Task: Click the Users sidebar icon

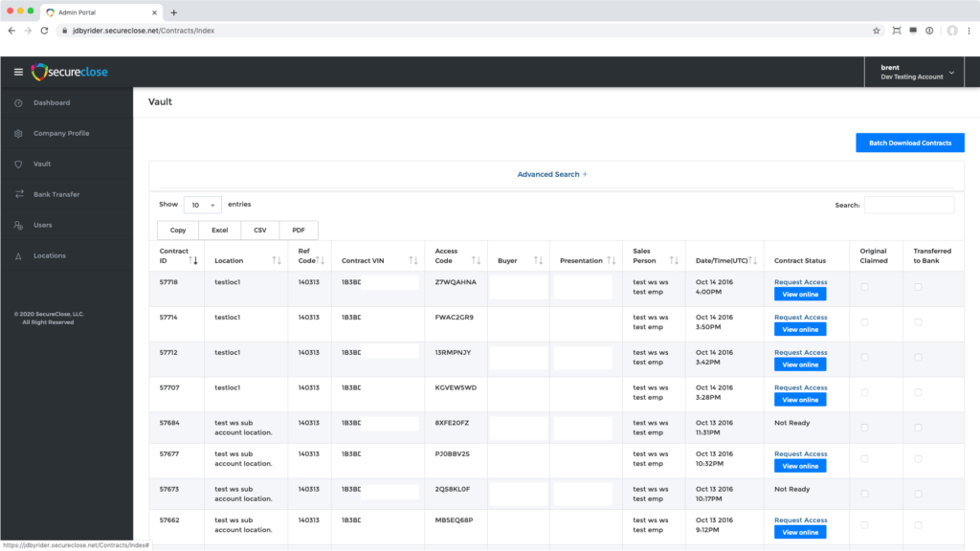Action: point(18,226)
